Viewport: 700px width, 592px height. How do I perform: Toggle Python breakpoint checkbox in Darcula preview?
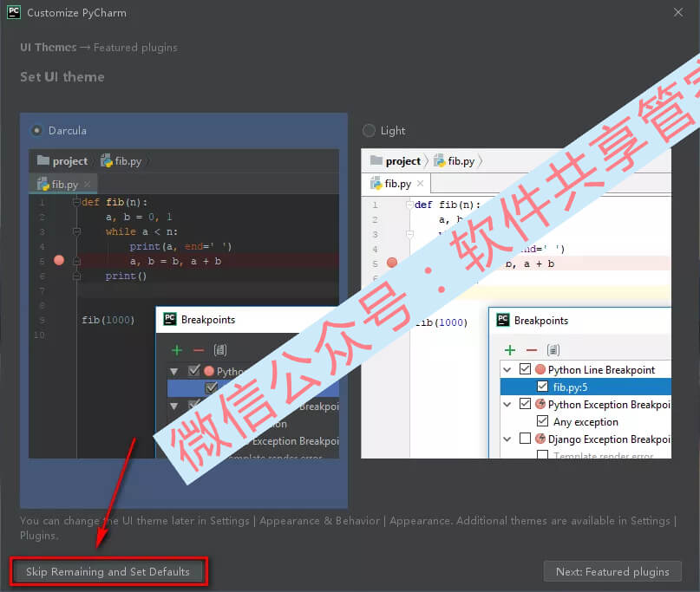click(193, 370)
